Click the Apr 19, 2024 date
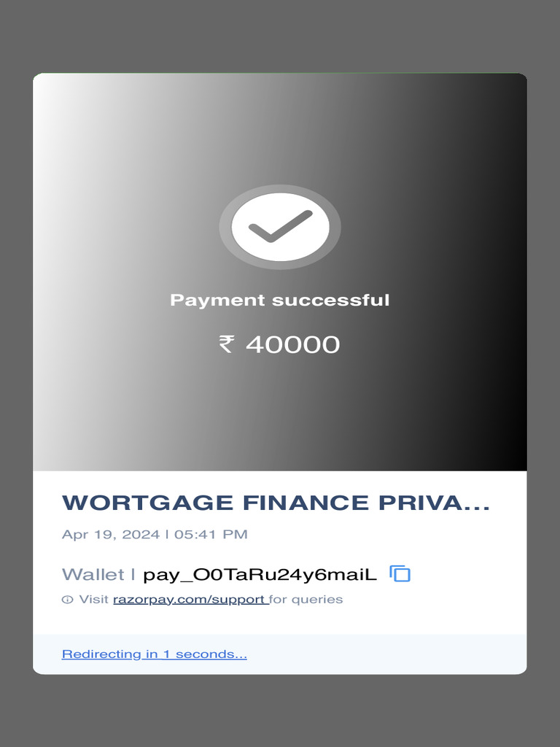The width and height of the screenshot is (560, 747). click(x=111, y=535)
